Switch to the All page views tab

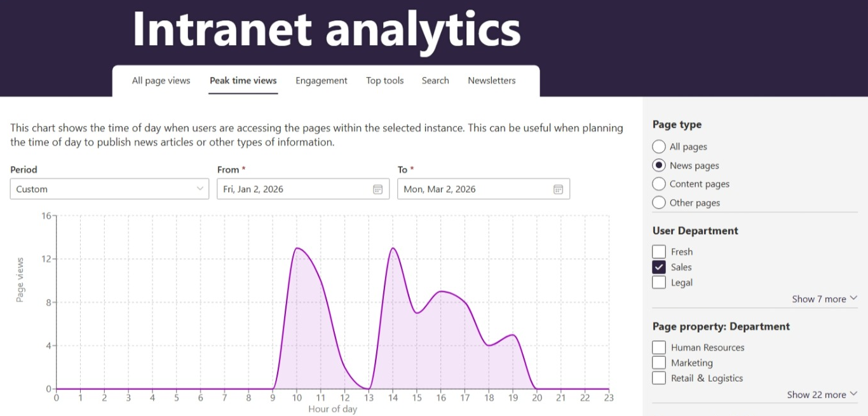pyautogui.click(x=161, y=81)
